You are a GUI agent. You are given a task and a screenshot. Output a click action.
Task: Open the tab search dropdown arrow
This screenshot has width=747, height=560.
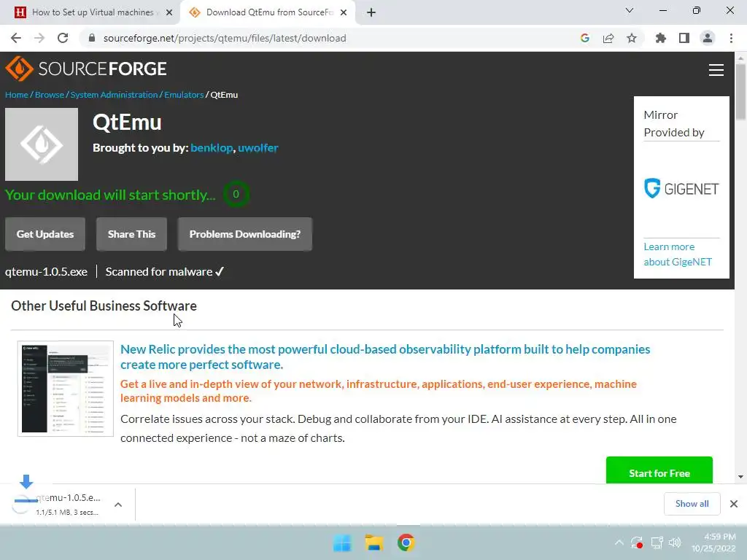click(630, 10)
